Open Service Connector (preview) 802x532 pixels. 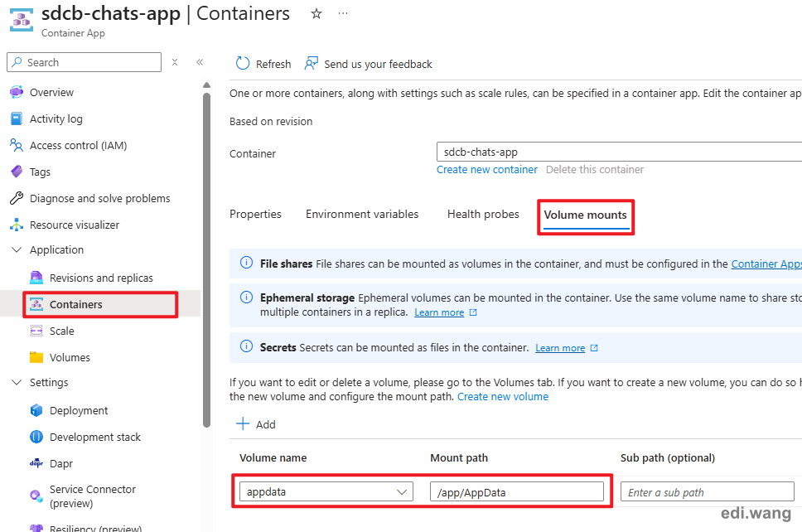(x=92, y=496)
